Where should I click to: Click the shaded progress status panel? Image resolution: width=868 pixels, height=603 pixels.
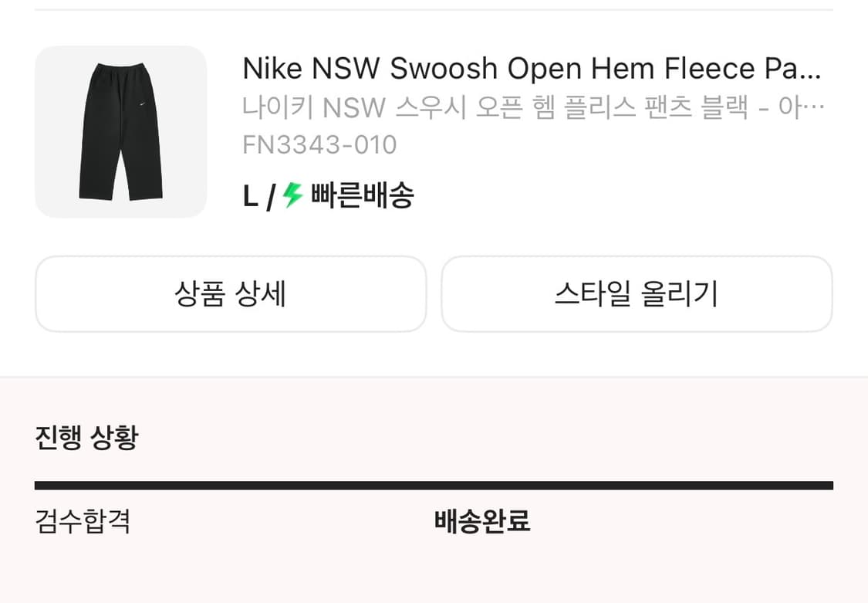434,486
